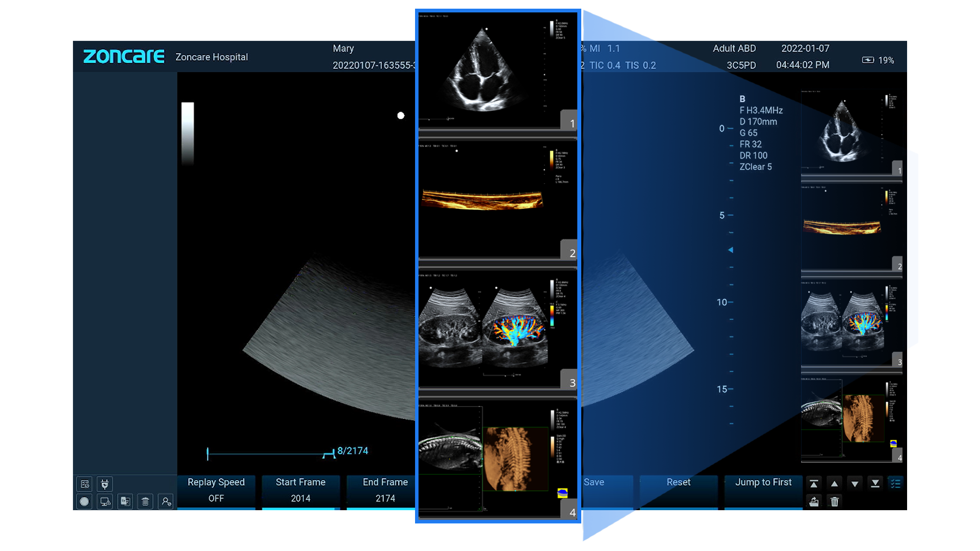Click the export folder icon under thumbnails
The image size is (980, 551).
814,502
